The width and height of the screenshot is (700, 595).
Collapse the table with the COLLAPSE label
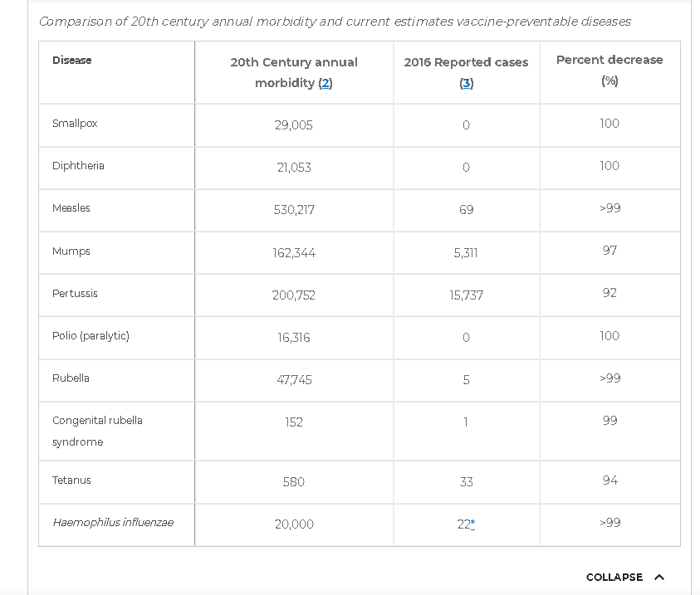coord(614,578)
